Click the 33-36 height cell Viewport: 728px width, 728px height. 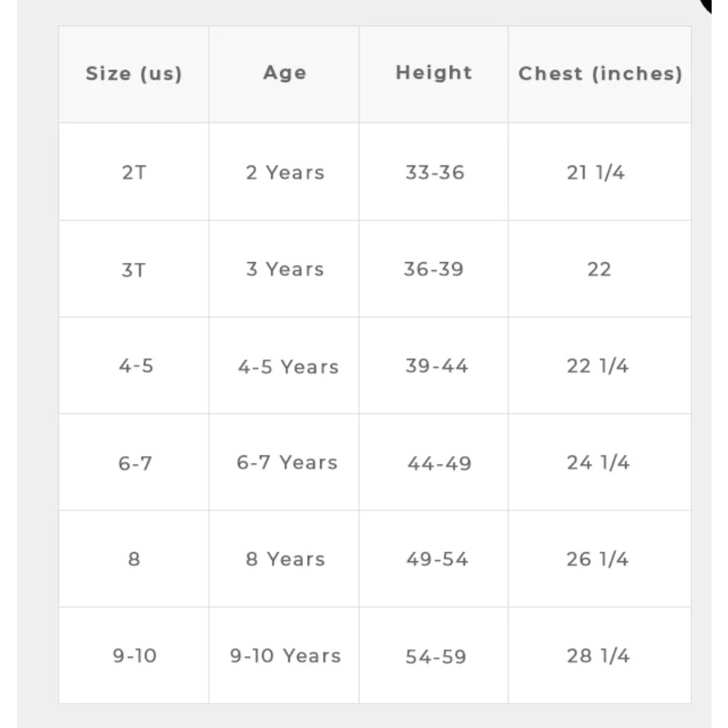coord(435,173)
